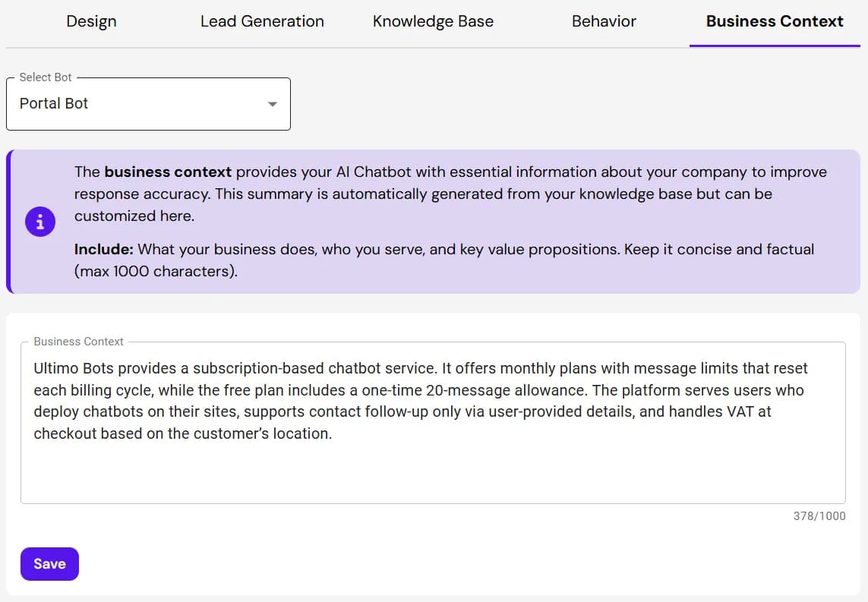Click the Portal Bot text in the selector
The height and width of the screenshot is (602, 868).
tap(54, 103)
